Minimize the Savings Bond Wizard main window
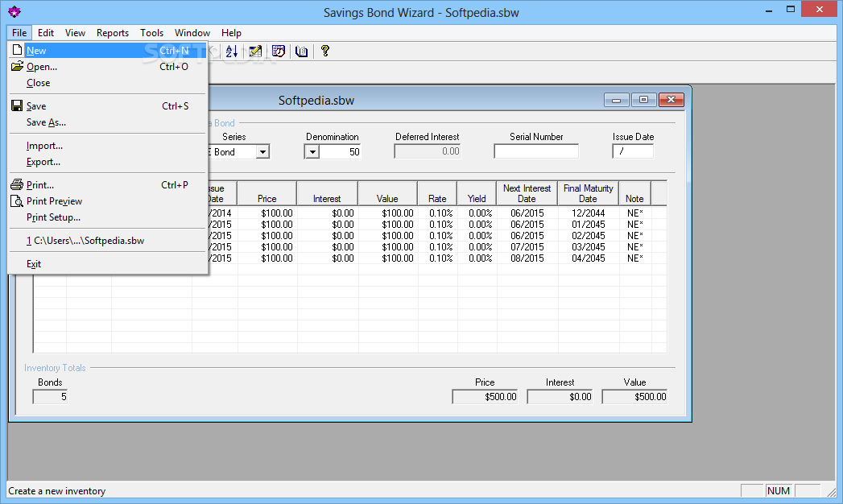 click(x=769, y=10)
